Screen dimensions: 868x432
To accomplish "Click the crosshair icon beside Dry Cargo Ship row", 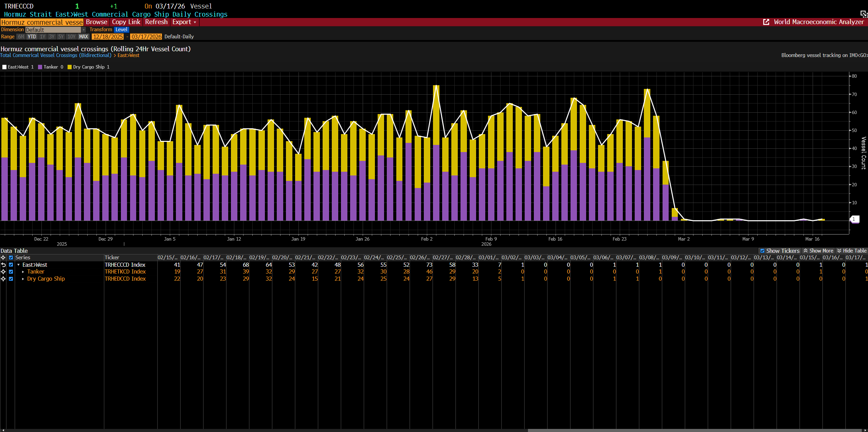I will pyautogui.click(x=3, y=279).
